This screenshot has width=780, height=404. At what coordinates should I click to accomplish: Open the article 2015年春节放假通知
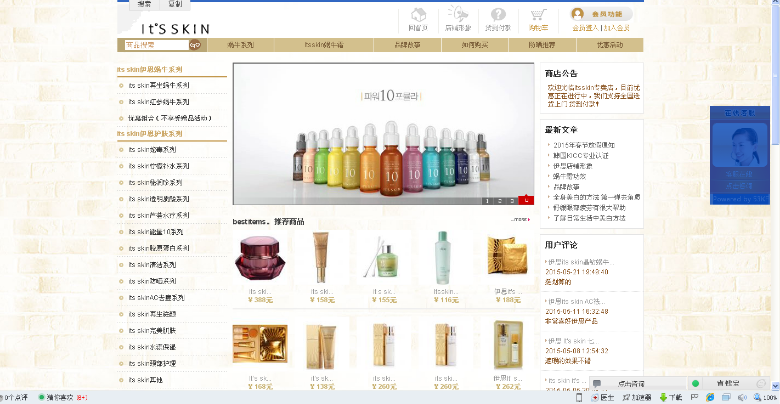(584, 145)
